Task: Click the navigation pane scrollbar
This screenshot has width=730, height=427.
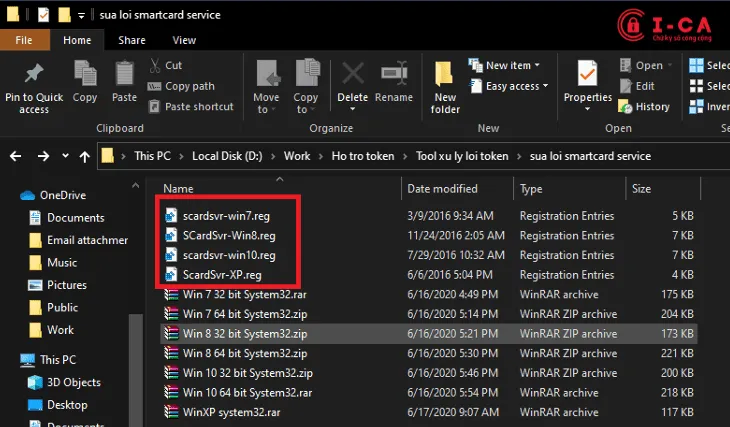Action: click(135, 370)
